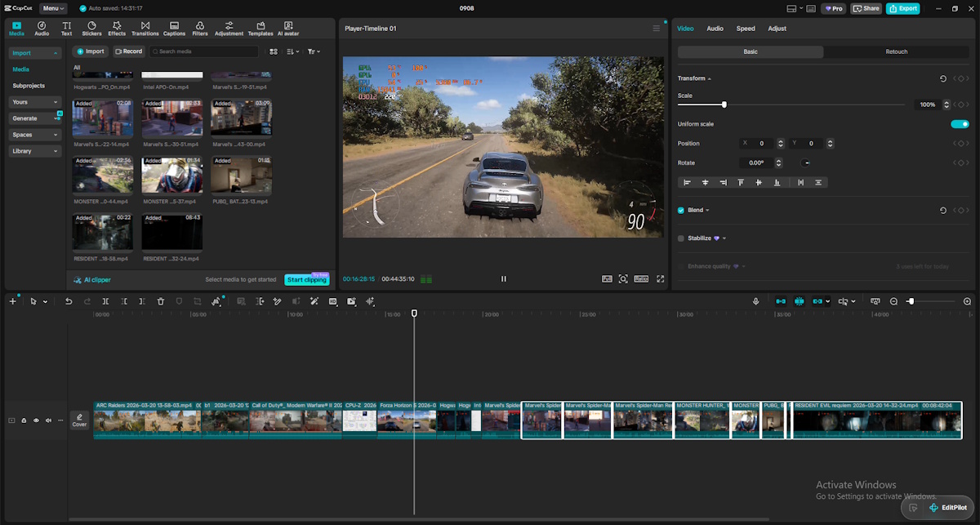Open the media sort dropdown
The image size is (980, 525).
point(293,51)
